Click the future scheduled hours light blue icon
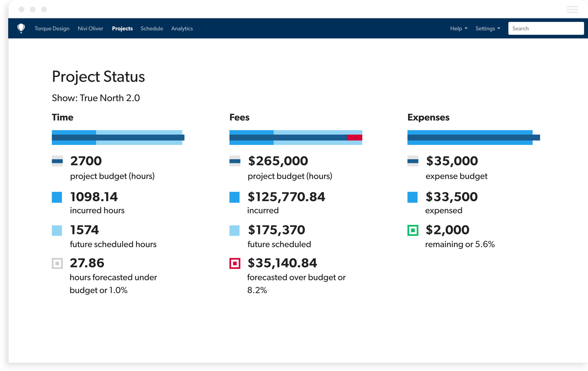Viewport: 588px width, 371px height. pos(57,230)
